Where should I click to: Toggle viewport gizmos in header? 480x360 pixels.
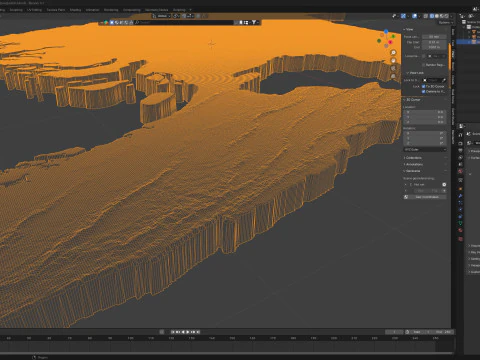[x=403, y=16]
